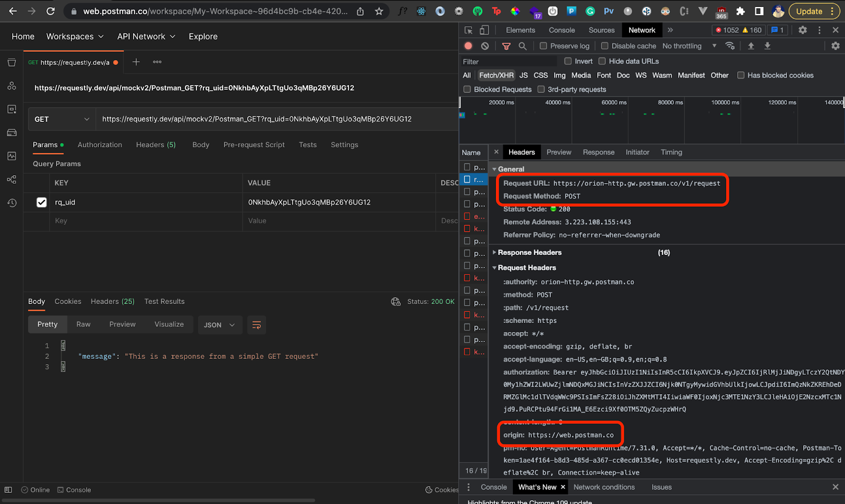Screen dimensions: 845x504
Task: Select the Environments icon in the sidebar
Action: click(12, 109)
